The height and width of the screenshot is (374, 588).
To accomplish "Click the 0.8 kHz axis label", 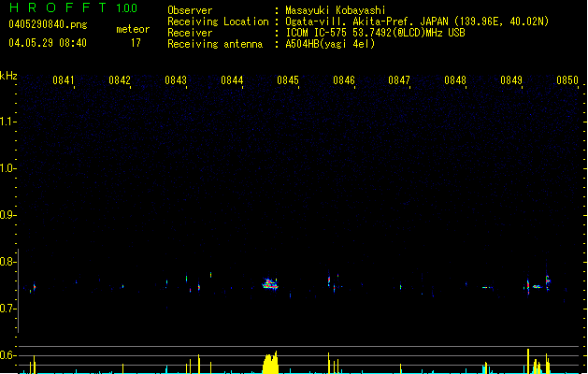I will pyautogui.click(x=7, y=262).
